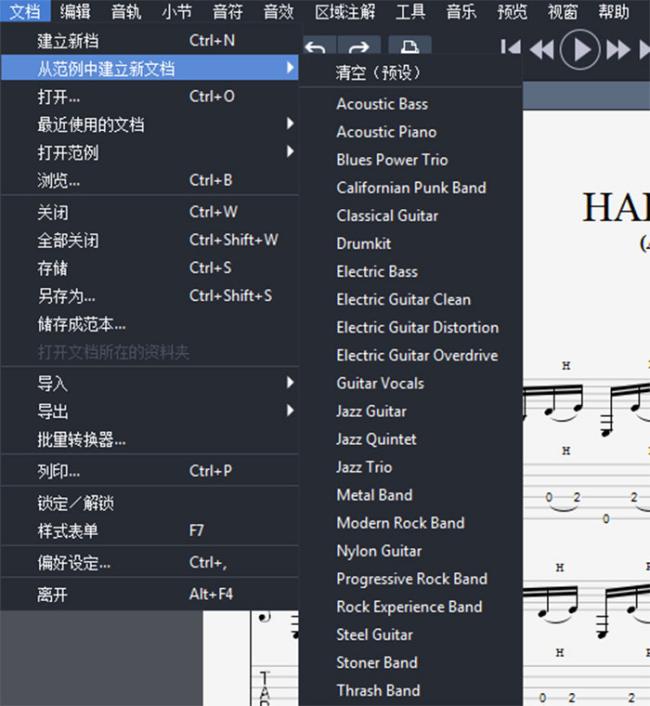Open 偏好设定 preferences entry
The width and height of the screenshot is (650, 706).
coord(74,563)
